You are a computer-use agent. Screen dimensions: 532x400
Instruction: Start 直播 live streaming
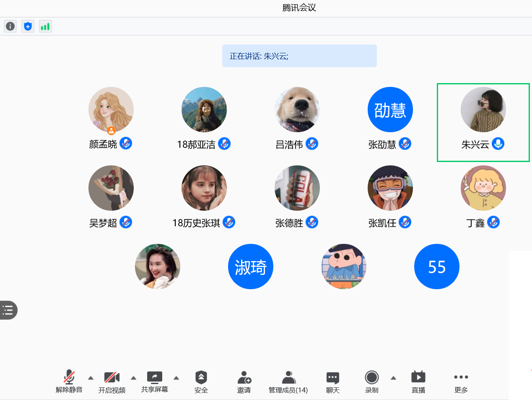tap(418, 382)
